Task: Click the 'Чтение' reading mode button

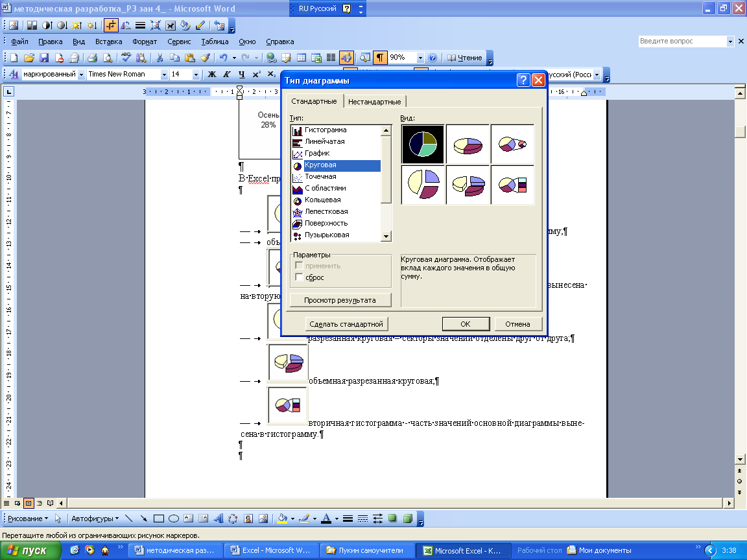Action: 465,58
